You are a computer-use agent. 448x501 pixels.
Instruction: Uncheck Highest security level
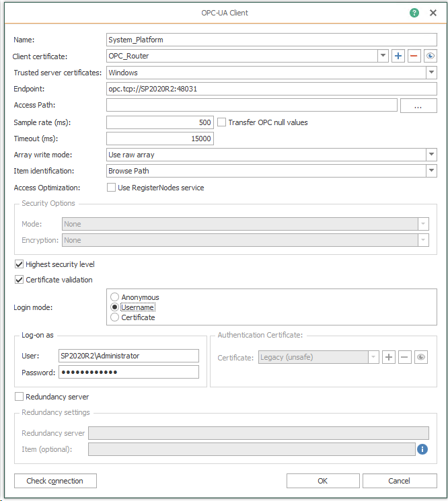click(x=20, y=264)
